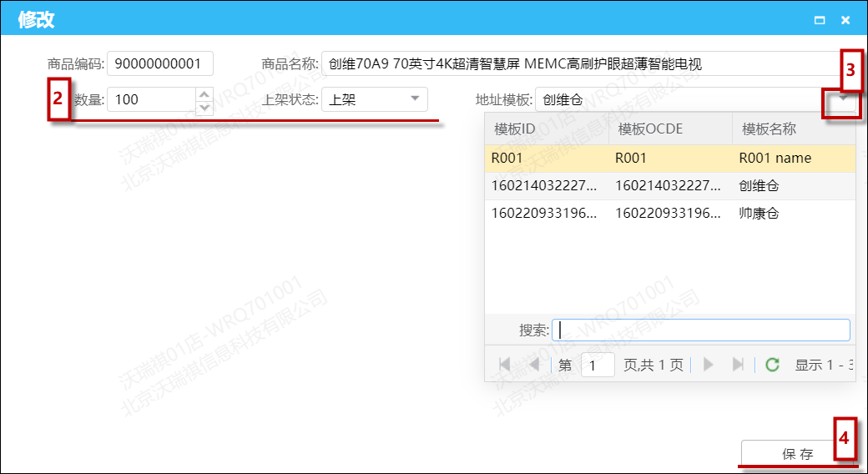Sort by 模板名称 column header
The width and height of the screenshot is (868, 474).
point(793,129)
